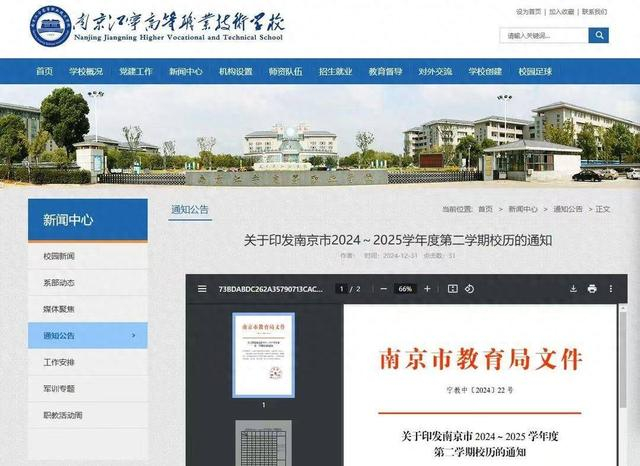Open PDF viewer more actions menu

611,289
